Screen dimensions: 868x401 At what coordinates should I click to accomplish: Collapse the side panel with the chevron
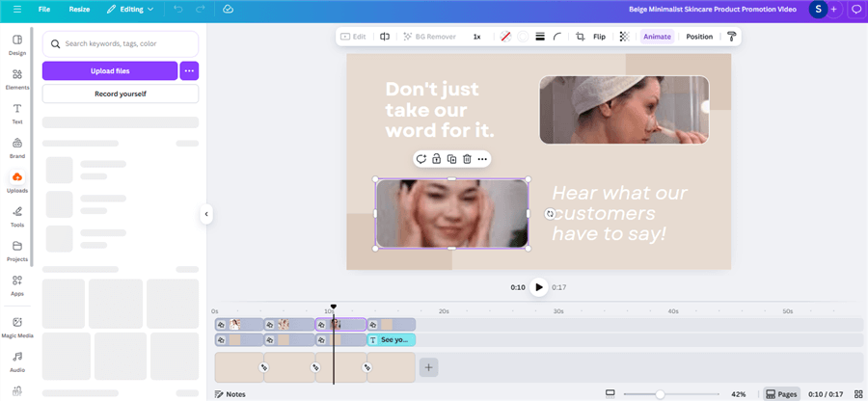pyautogui.click(x=206, y=214)
